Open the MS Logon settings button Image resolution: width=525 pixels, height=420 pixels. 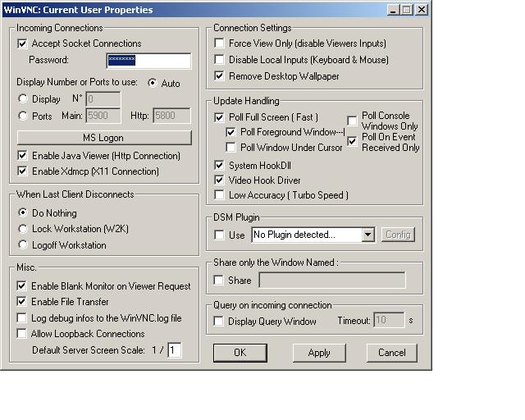(x=104, y=138)
